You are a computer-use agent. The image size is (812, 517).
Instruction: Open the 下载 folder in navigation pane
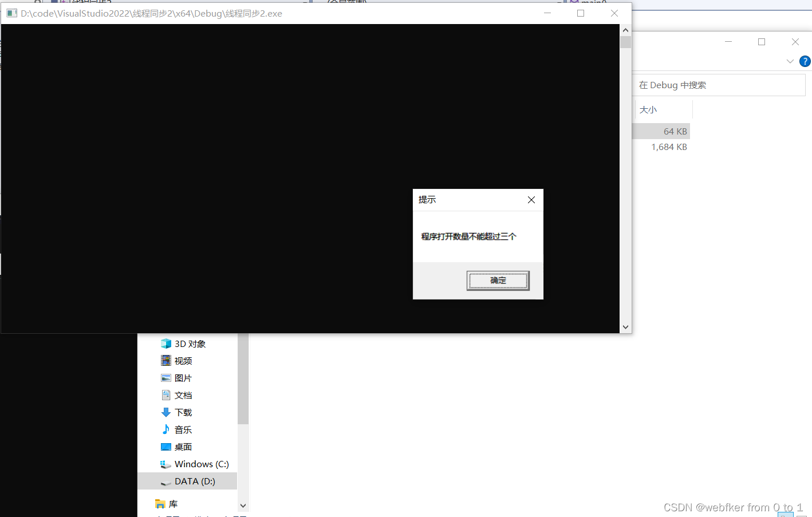[x=183, y=412]
